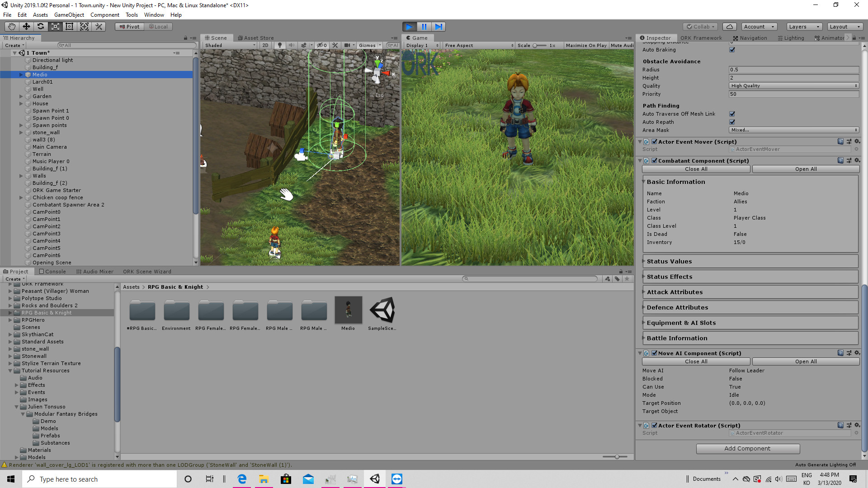Expand the Status Values section
Screen dimensions: 868x488
[750, 261]
